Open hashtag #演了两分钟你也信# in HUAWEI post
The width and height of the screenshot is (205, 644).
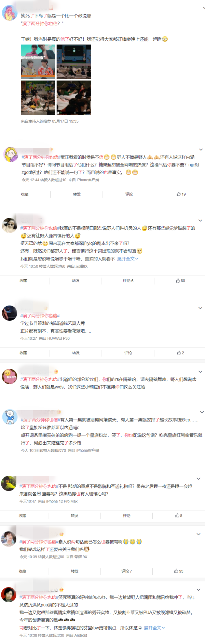tap(40, 316)
